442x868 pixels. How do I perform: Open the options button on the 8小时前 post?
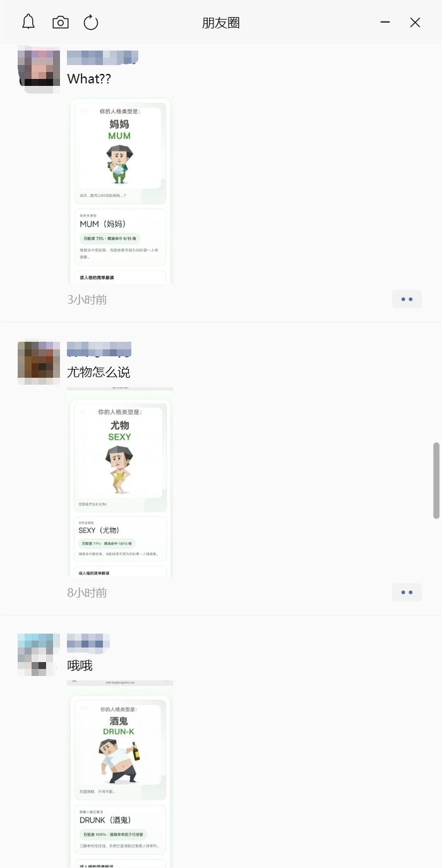pyautogui.click(x=407, y=593)
